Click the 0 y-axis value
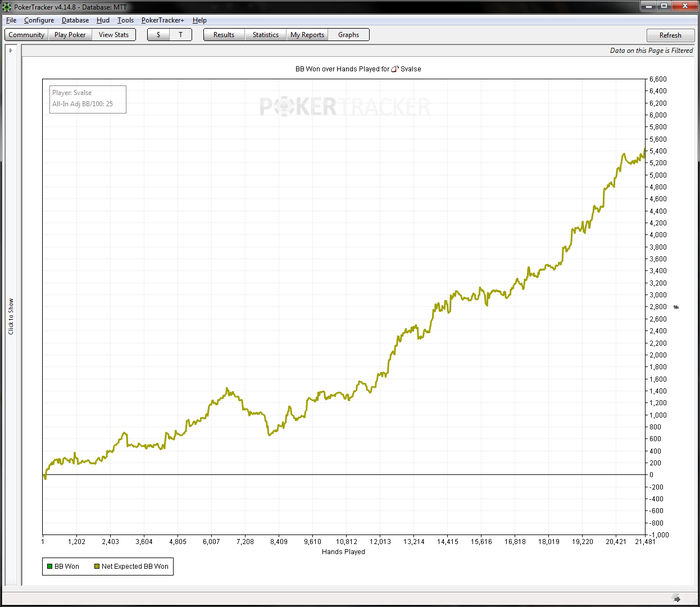 point(651,475)
